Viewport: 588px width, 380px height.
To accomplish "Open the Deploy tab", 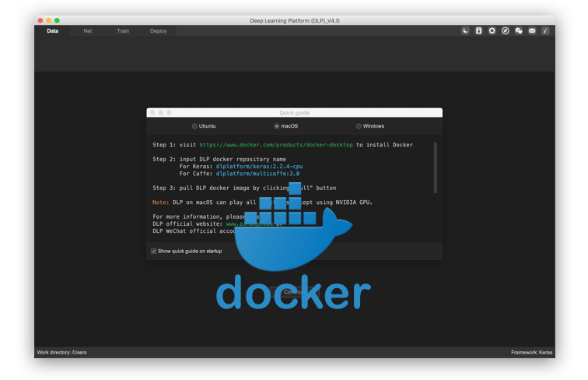I will coord(159,31).
